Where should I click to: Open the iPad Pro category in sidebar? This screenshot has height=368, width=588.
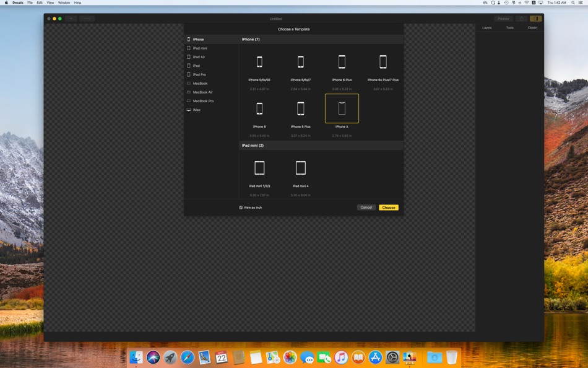[x=212, y=75]
